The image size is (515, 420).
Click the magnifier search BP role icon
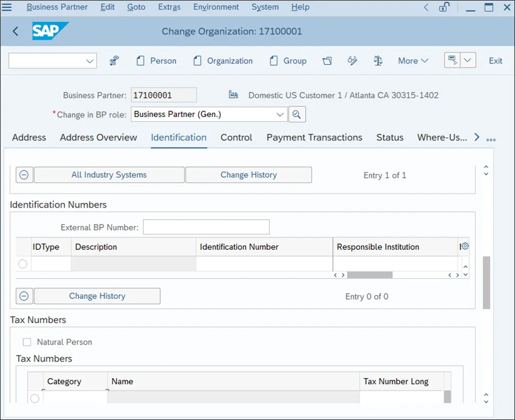pyautogui.click(x=297, y=114)
